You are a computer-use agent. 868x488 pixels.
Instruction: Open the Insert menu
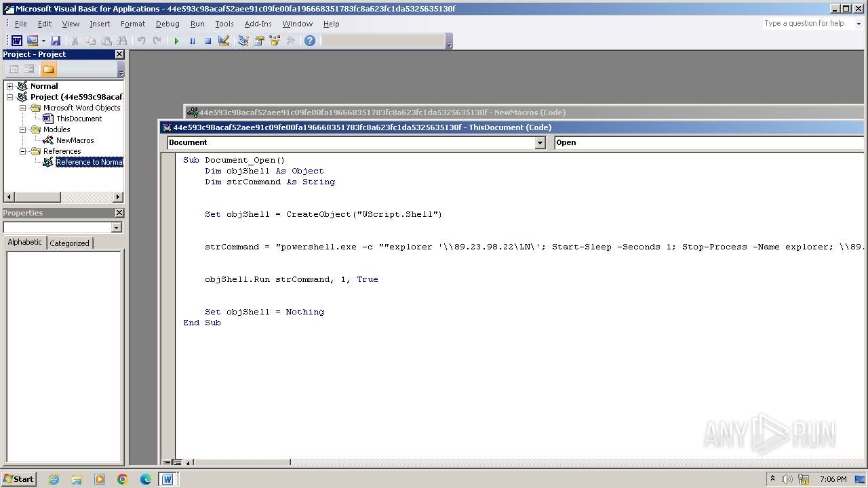[100, 24]
